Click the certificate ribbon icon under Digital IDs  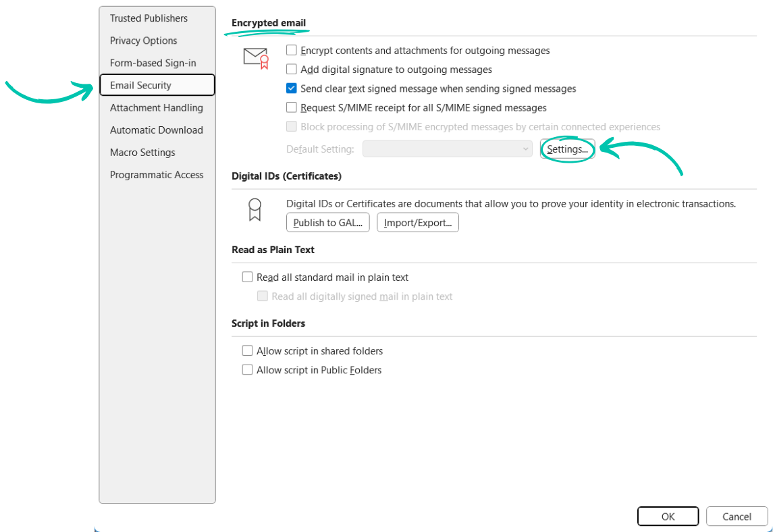pos(255,209)
